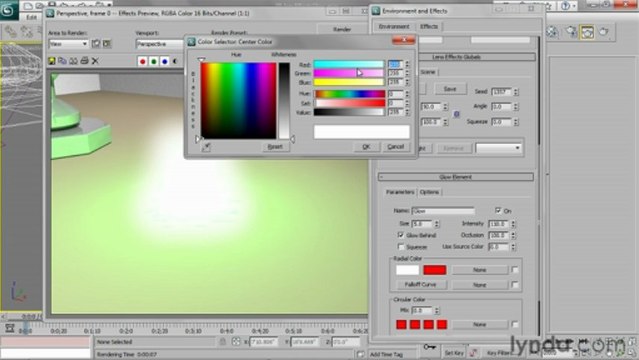This screenshot has width=639, height=360.
Task: Click Seed value field
Action: [501, 92]
